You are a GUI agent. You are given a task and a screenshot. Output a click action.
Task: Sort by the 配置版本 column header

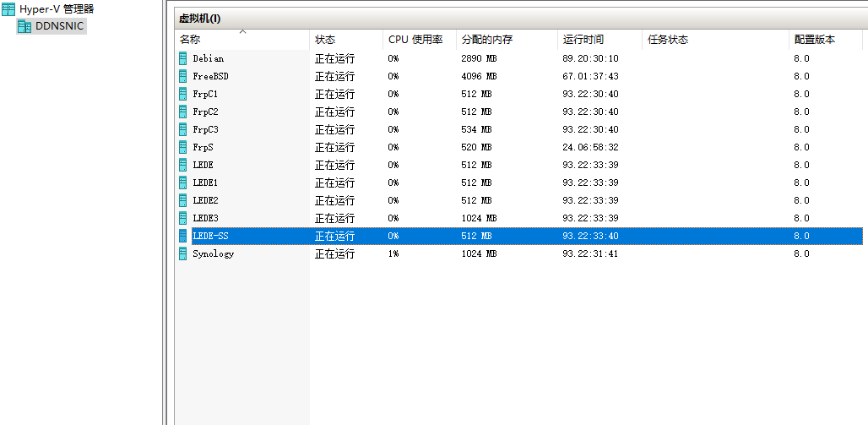[x=826, y=40]
